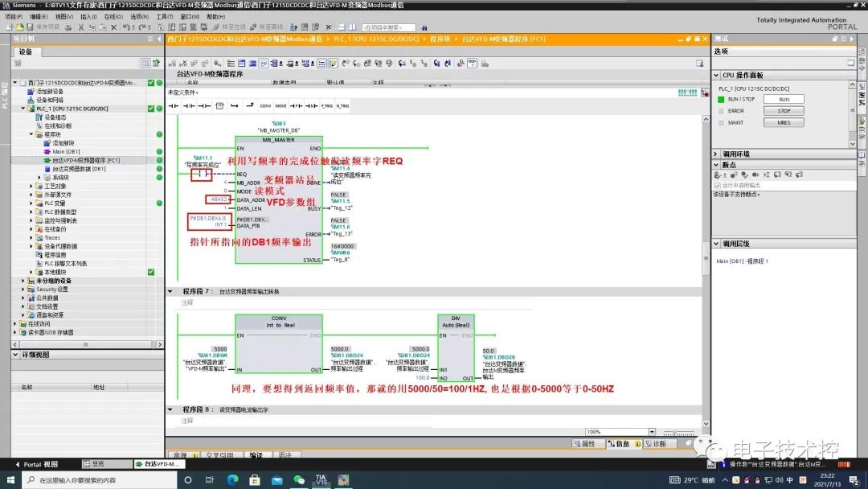
Task: Collapse the CPU 操作面板 section
Action: [x=716, y=75]
